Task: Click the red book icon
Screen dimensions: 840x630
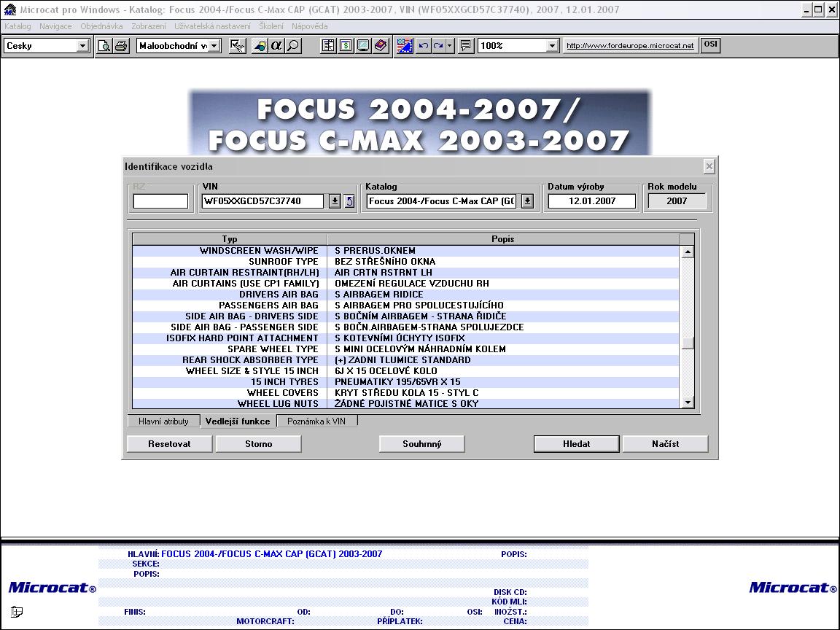Action: [381, 46]
